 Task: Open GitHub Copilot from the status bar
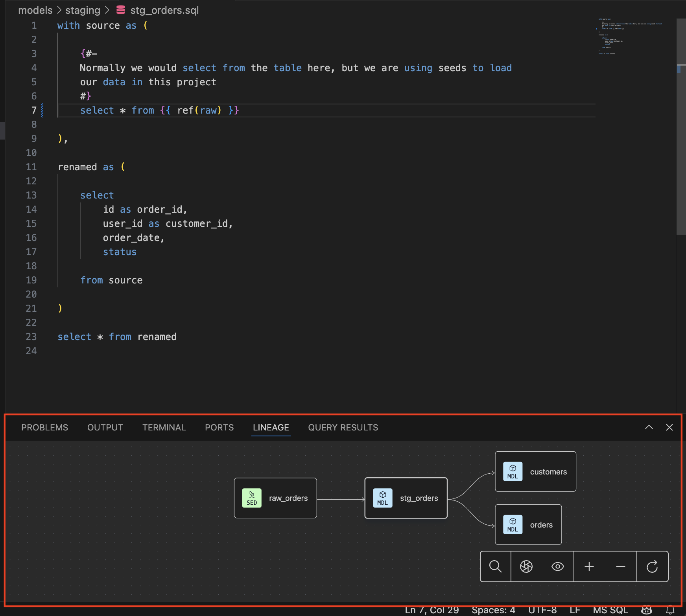(647, 610)
